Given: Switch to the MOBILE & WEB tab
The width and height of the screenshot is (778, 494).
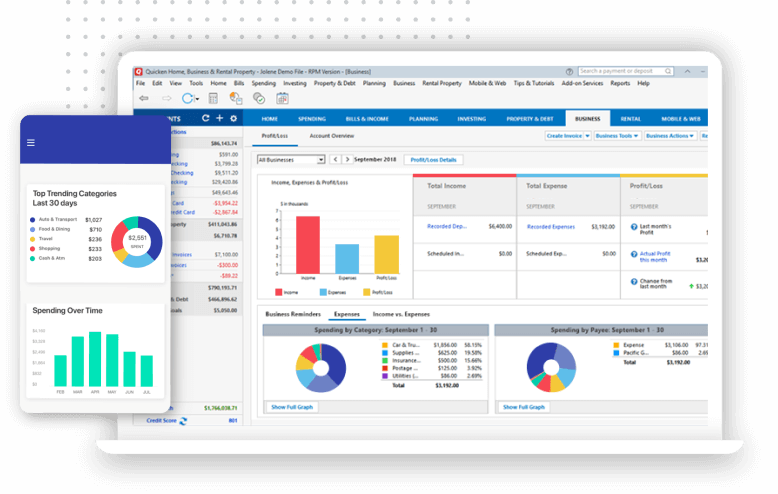Looking at the screenshot, I should point(681,119).
